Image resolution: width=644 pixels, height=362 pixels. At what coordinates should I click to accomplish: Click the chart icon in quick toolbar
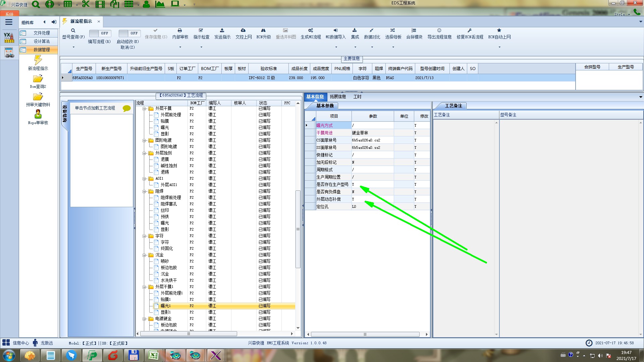coord(160,4)
